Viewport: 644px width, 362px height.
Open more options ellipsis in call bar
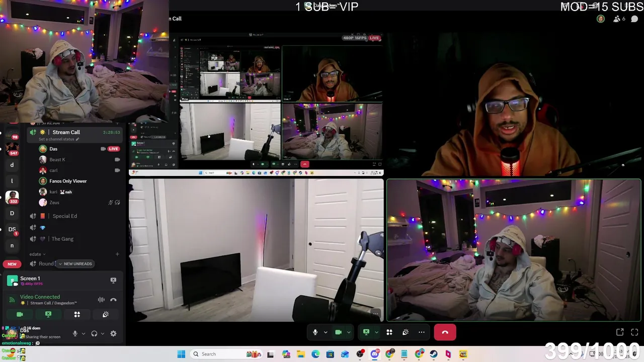coord(422,332)
